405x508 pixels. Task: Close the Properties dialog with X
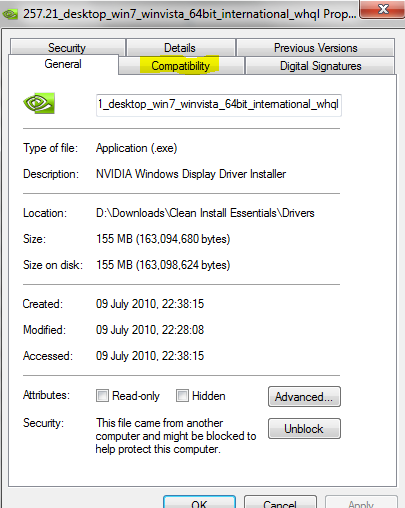(x=383, y=9)
